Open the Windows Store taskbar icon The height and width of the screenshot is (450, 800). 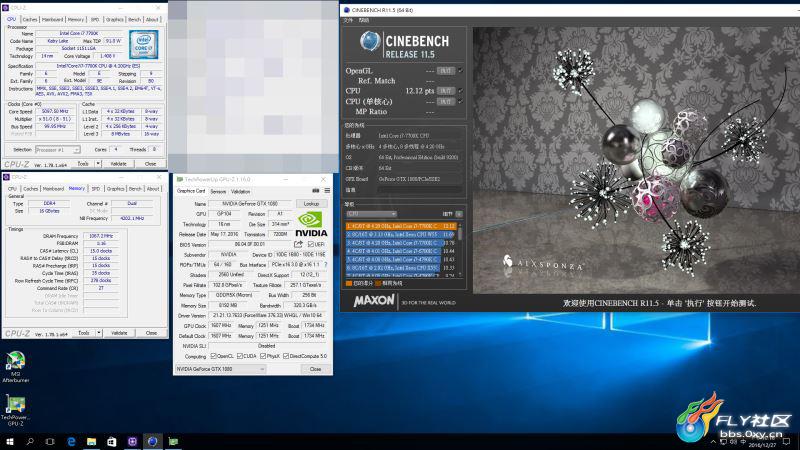coord(112,442)
